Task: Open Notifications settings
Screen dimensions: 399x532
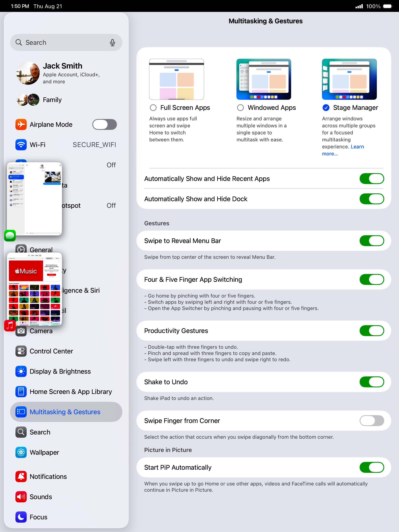Action: [x=66, y=477]
